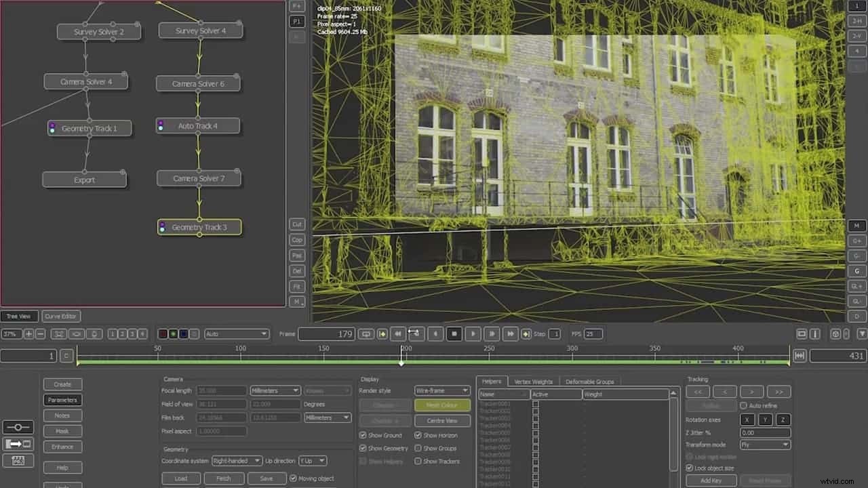
Task: Click the Mesh Colour button
Action: coord(442,404)
